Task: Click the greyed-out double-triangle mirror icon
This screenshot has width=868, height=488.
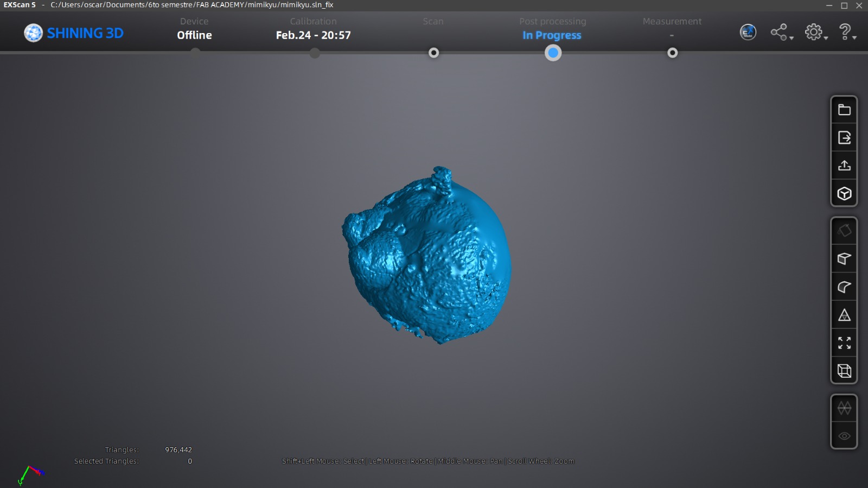Action: 844,408
